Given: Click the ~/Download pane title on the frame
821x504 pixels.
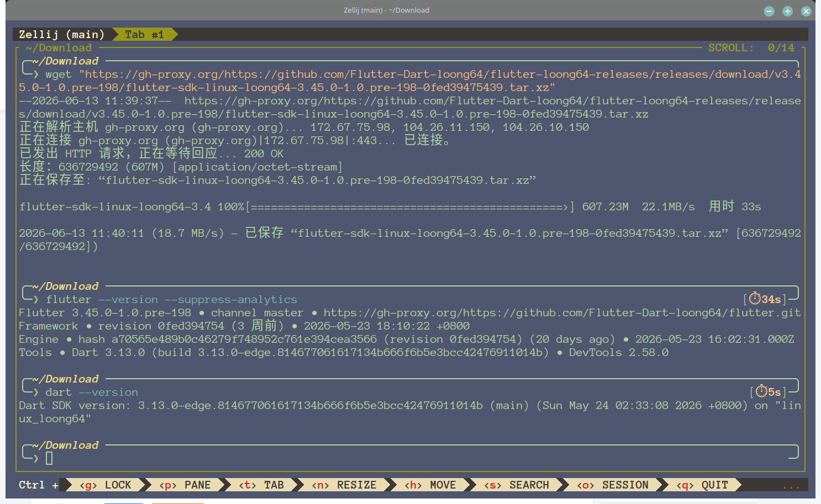Looking at the screenshot, I should [x=59, y=48].
